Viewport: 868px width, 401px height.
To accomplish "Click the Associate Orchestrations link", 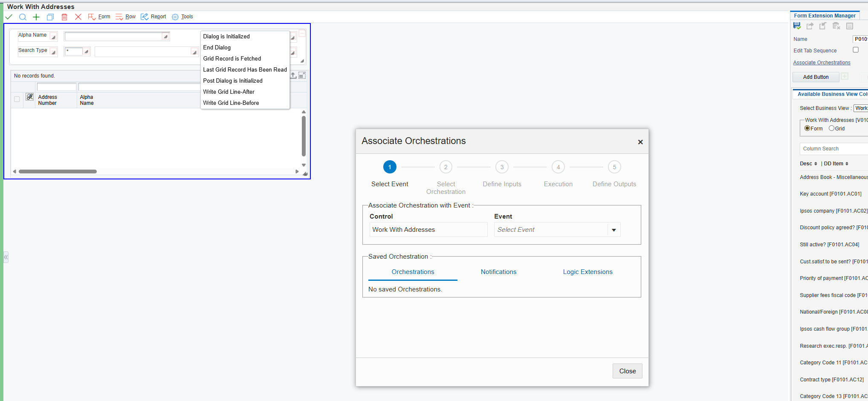I will [822, 63].
